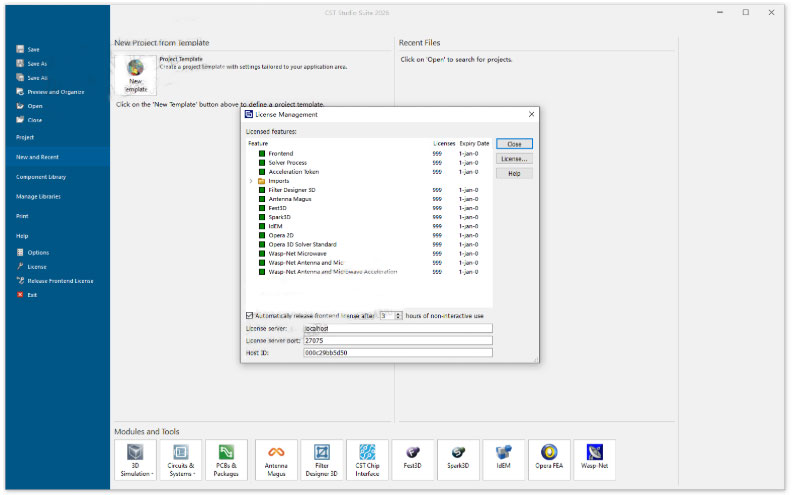Click the Host ID field
This screenshot has height=495, width=792.
tap(398, 353)
